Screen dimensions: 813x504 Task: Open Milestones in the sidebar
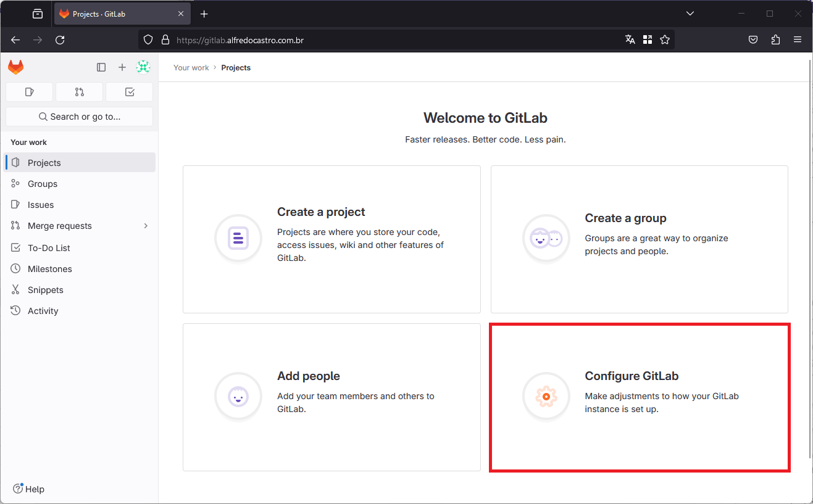(x=80, y=269)
